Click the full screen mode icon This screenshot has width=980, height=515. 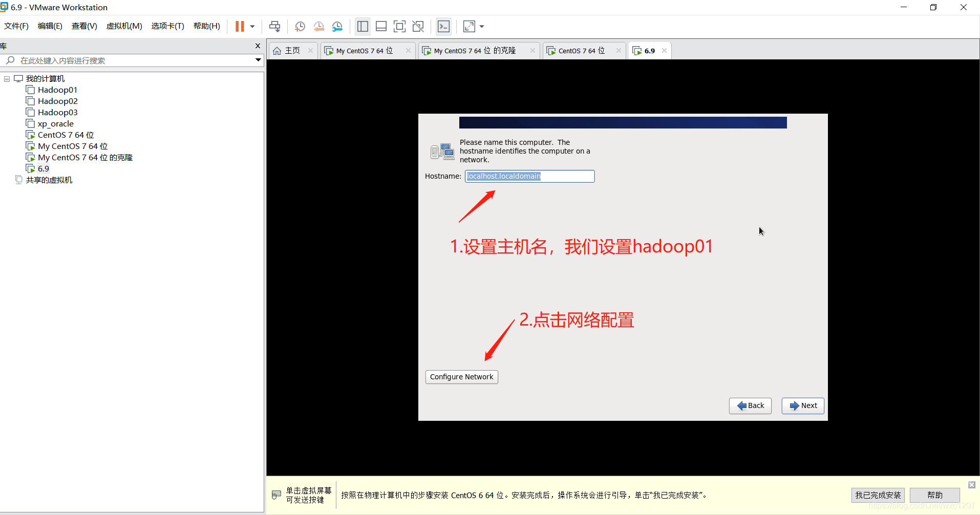pyautogui.click(x=399, y=27)
